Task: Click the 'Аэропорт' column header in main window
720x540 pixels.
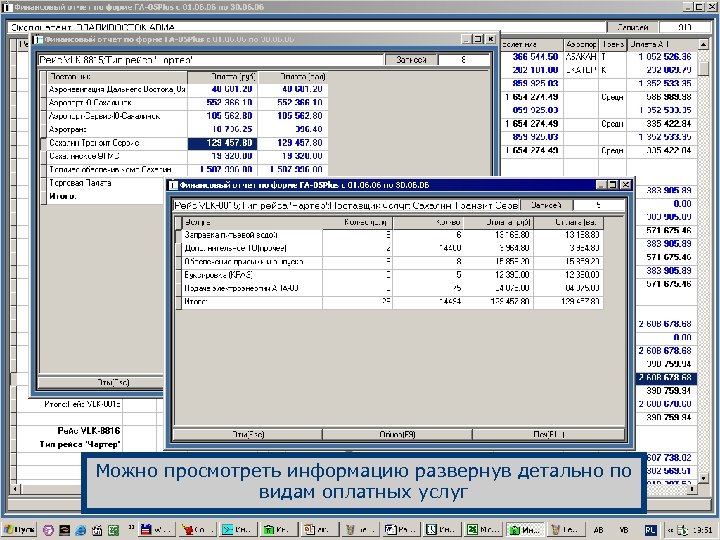Action: pos(581,45)
